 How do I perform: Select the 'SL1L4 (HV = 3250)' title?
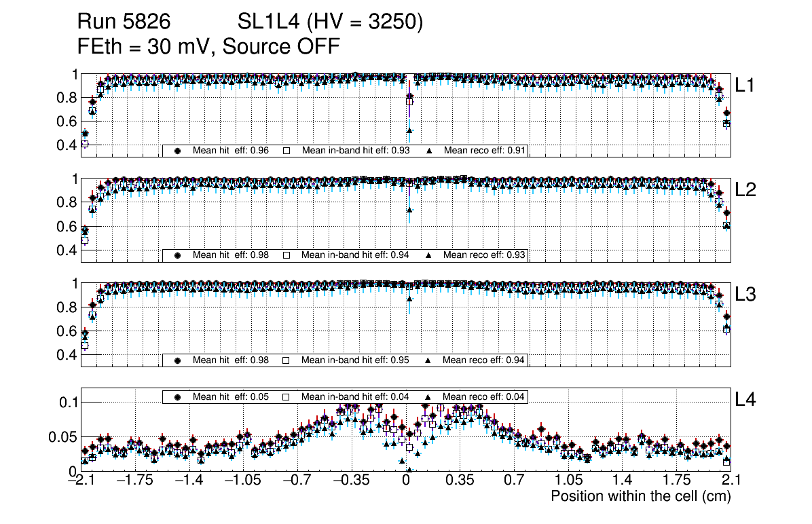pyautogui.click(x=330, y=22)
